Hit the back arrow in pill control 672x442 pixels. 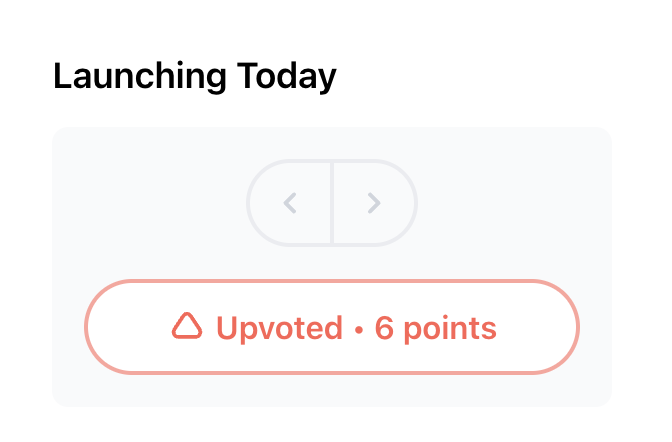[x=290, y=203]
